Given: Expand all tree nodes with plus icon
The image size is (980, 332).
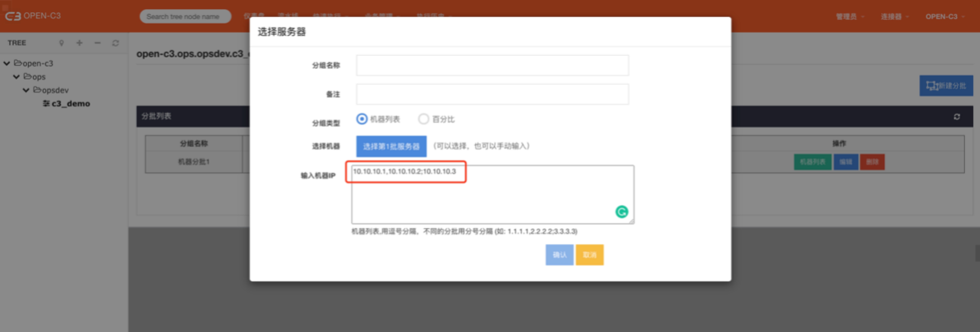Looking at the screenshot, I should click(79, 43).
